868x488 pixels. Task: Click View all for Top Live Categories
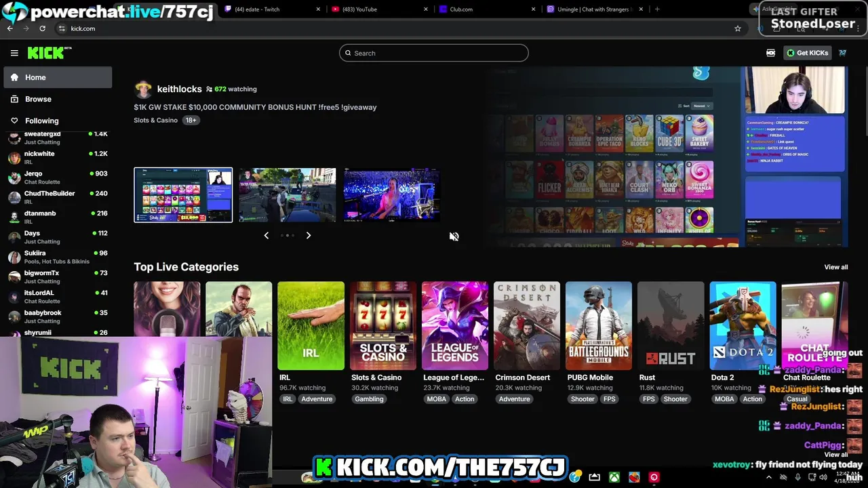coord(835,267)
